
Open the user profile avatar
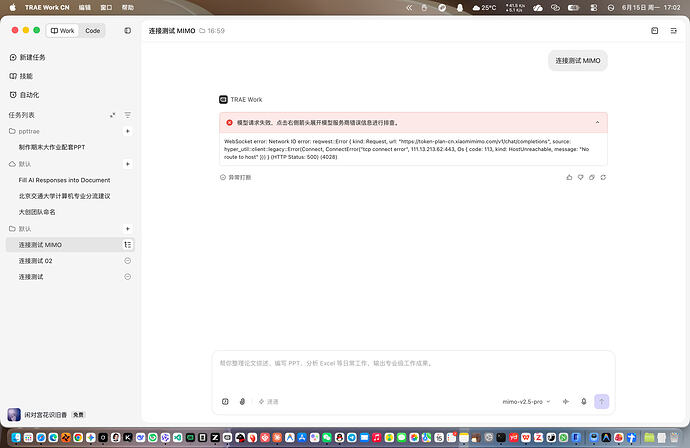tap(14, 415)
